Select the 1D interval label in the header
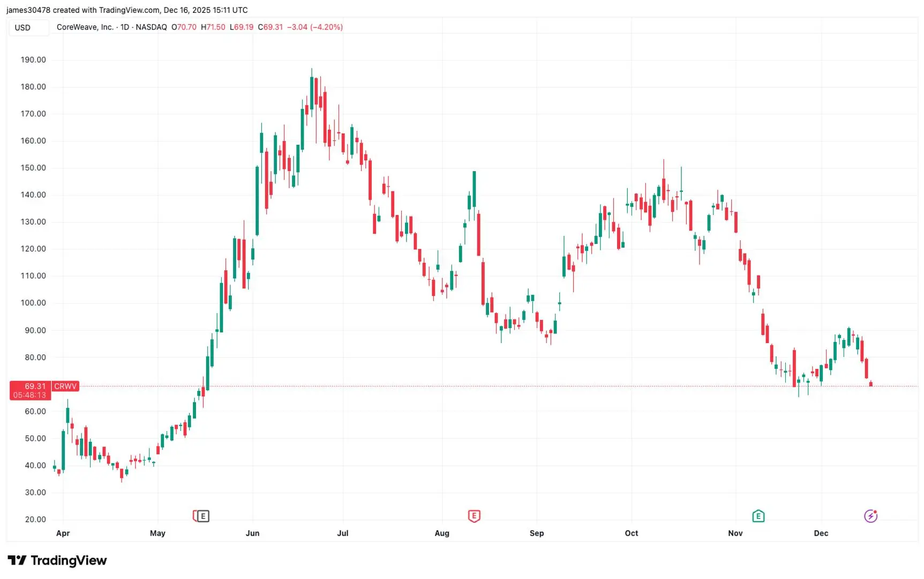 (x=125, y=27)
